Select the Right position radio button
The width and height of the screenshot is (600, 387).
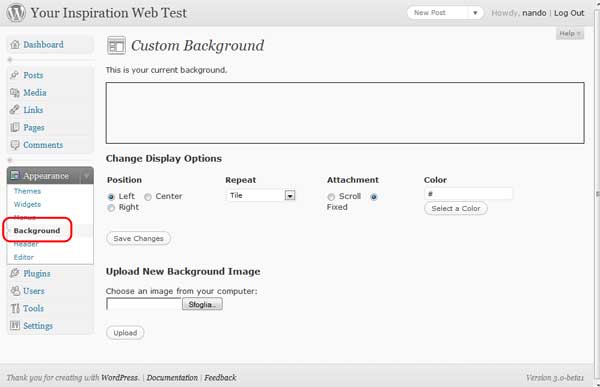point(111,208)
